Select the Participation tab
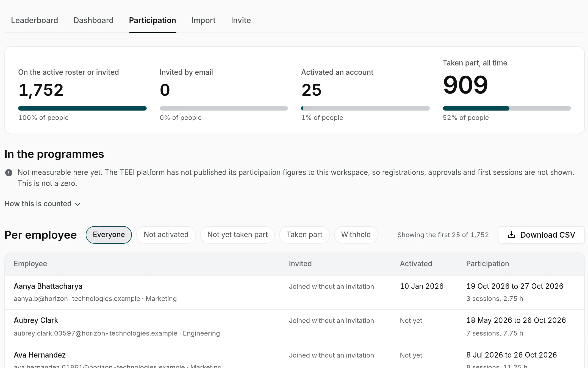Image resolution: width=588 pixels, height=368 pixels. point(152,20)
